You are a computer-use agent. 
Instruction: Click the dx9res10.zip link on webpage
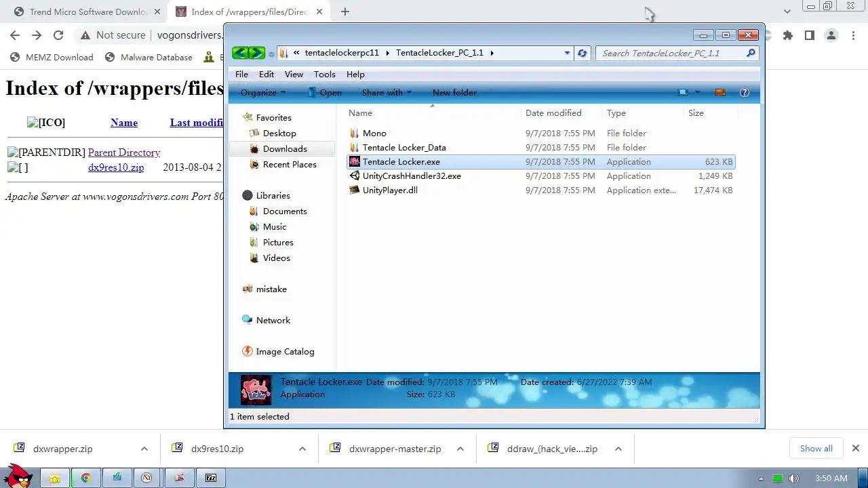pyautogui.click(x=116, y=167)
